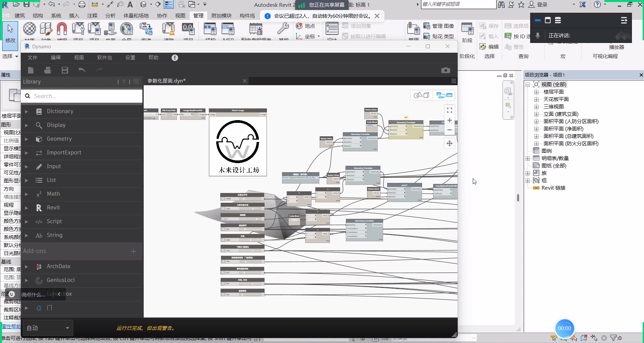644x343 pixels.
Task: Switch to the 附加模块 ribbon tab
Action: tap(221, 16)
